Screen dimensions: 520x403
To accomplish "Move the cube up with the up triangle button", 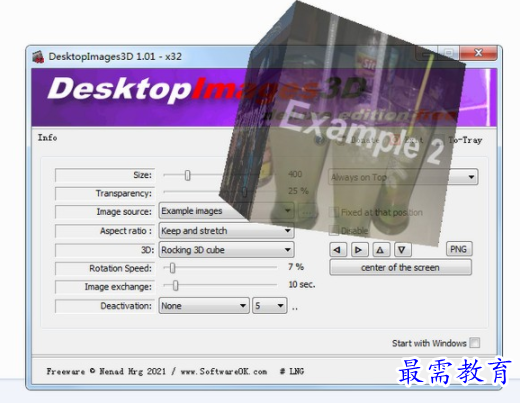I will (381, 250).
